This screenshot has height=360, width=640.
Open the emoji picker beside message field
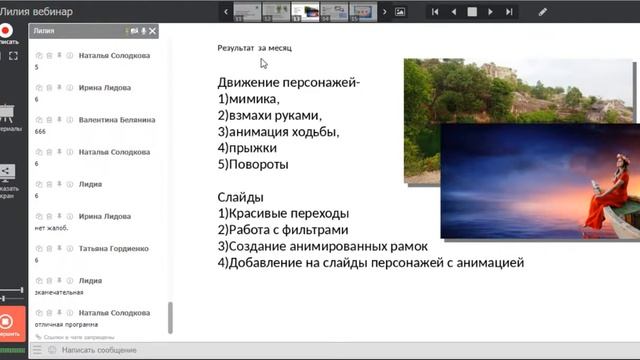[52, 350]
